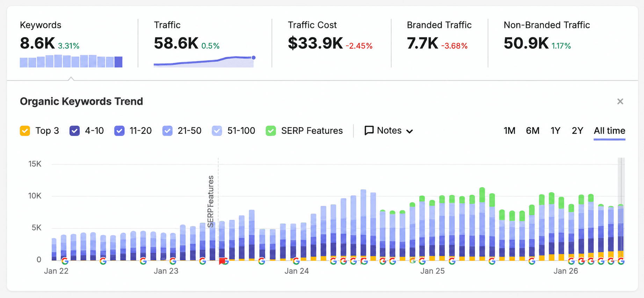Click the multicolored non-Google marker before Jan 25
The height and width of the screenshot is (298, 644).
(413, 260)
